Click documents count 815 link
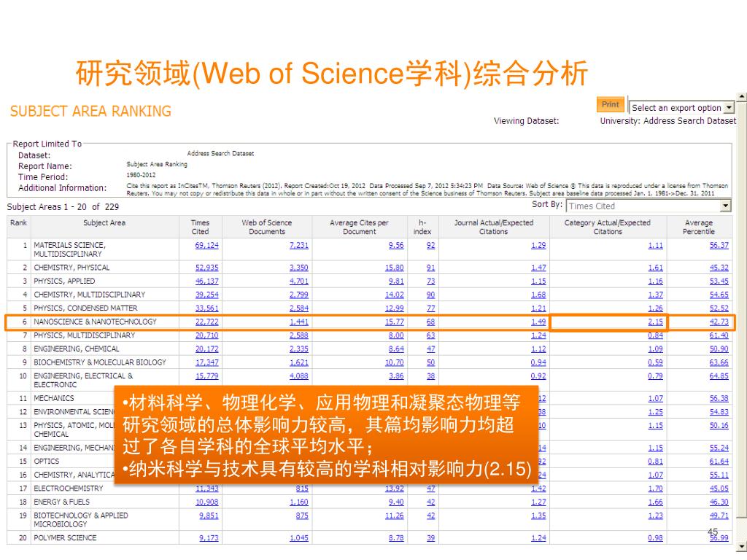 pyautogui.click(x=302, y=489)
